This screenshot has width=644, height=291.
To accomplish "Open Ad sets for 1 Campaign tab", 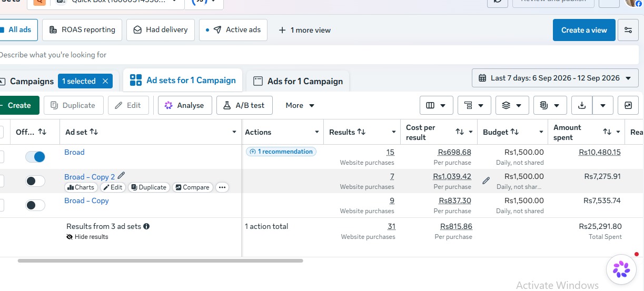I will pos(183,81).
